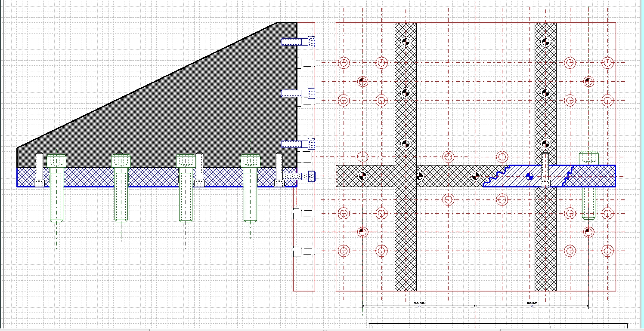This screenshot has height=331, width=644.
Task: Click the left 105 mm dimension label
Action: pos(419,303)
